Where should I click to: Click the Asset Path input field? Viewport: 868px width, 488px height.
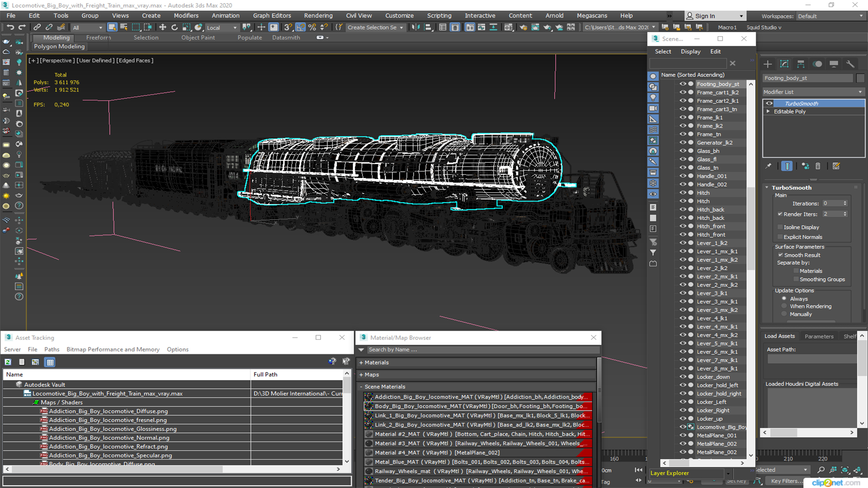click(x=812, y=359)
